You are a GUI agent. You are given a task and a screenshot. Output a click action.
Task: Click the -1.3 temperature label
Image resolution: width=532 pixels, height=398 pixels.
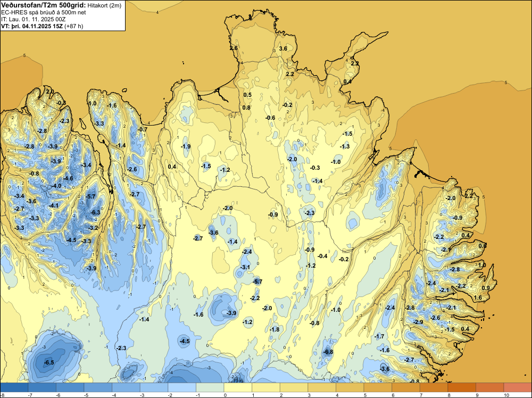(345, 146)
